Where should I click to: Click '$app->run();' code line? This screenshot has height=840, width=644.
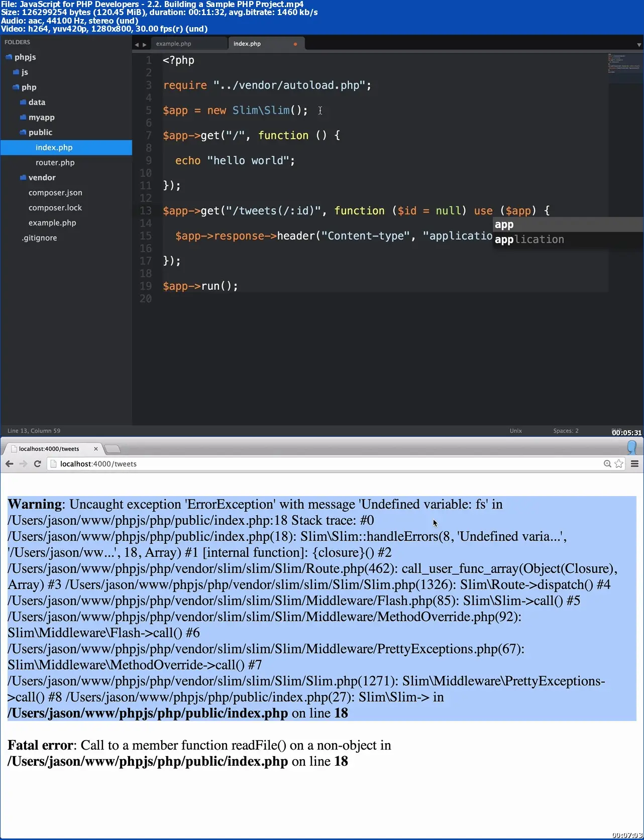pyautogui.click(x=200, y=286)
